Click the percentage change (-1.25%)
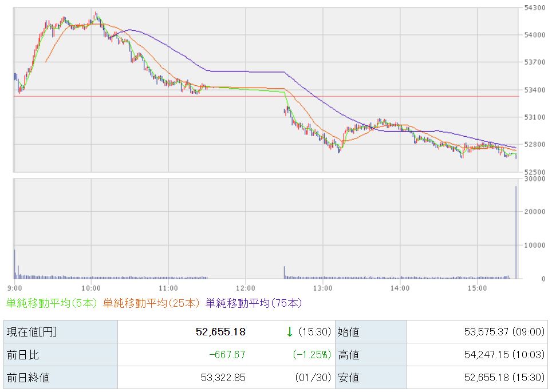The image size is (552, 392). pos(312,355)
